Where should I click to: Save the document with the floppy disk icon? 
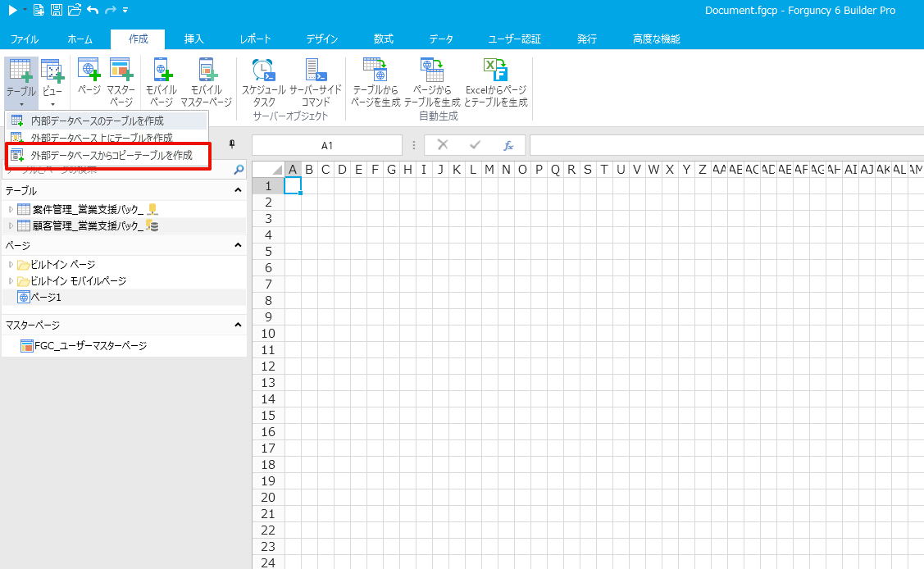point(57,10)
